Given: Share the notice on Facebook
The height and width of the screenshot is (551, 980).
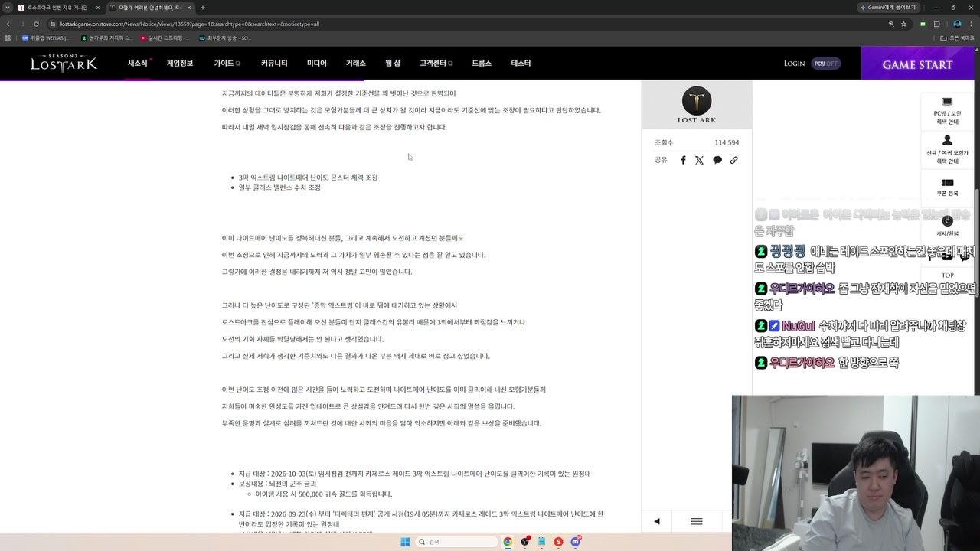Looking at the screenshot, I should tap(683, 160).
